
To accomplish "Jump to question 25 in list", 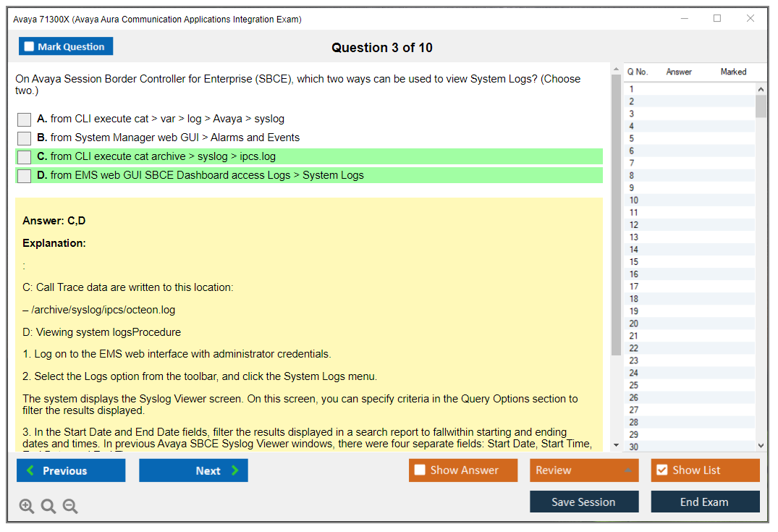I will [634, 385].
